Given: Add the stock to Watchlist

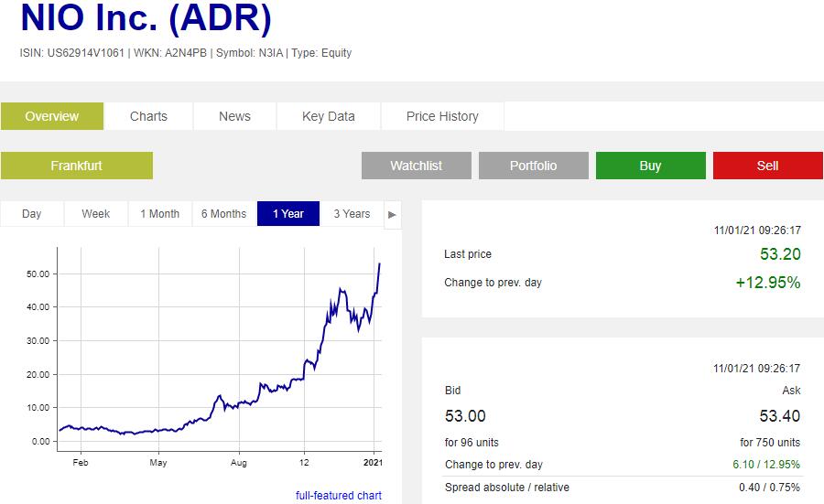Looking at the screenshot, I should (416, 166).
